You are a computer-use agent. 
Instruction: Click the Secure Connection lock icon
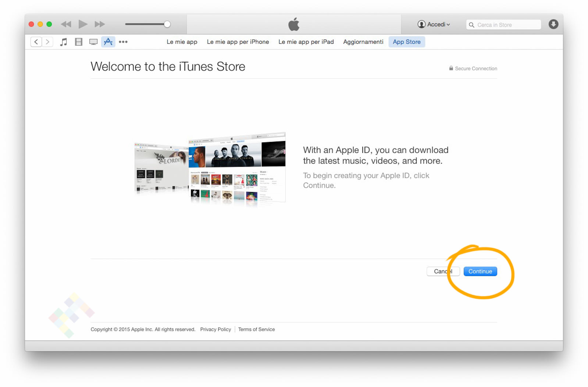(451, 68)
